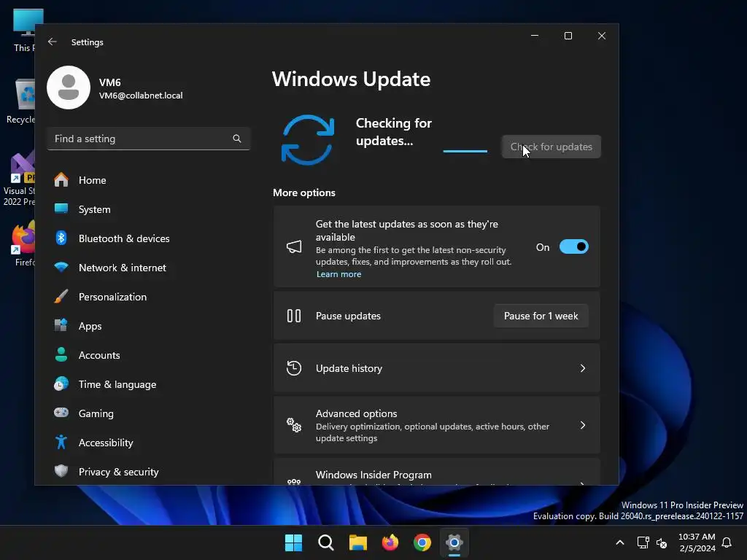Click VM6@collabnet.local account email
The image size is (747, 560).
141,96
